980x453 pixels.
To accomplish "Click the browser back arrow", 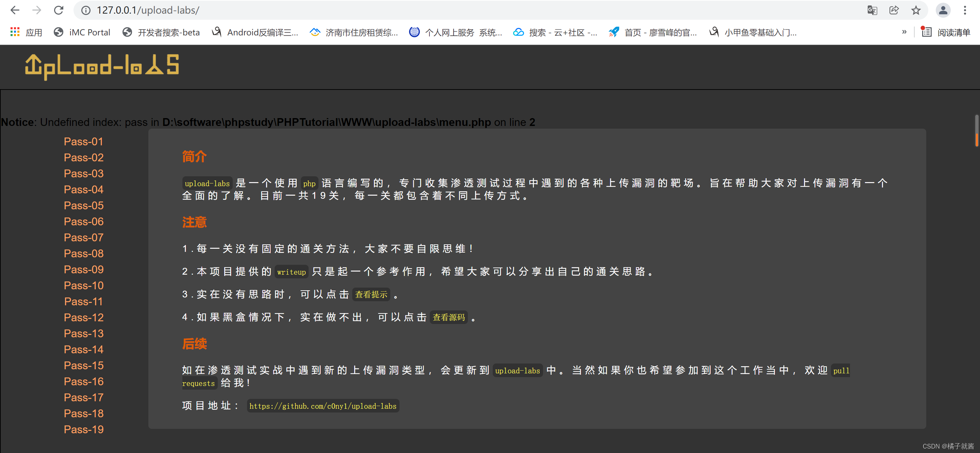I will (x=15, y=10).
